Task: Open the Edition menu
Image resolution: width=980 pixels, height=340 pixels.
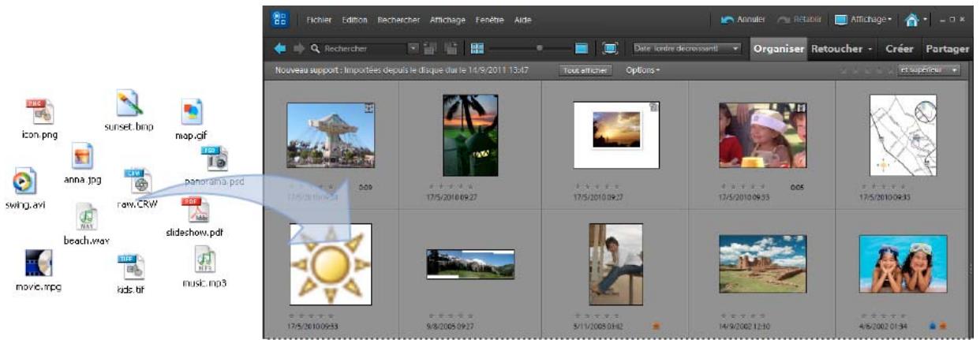Action: coord(354,19)
